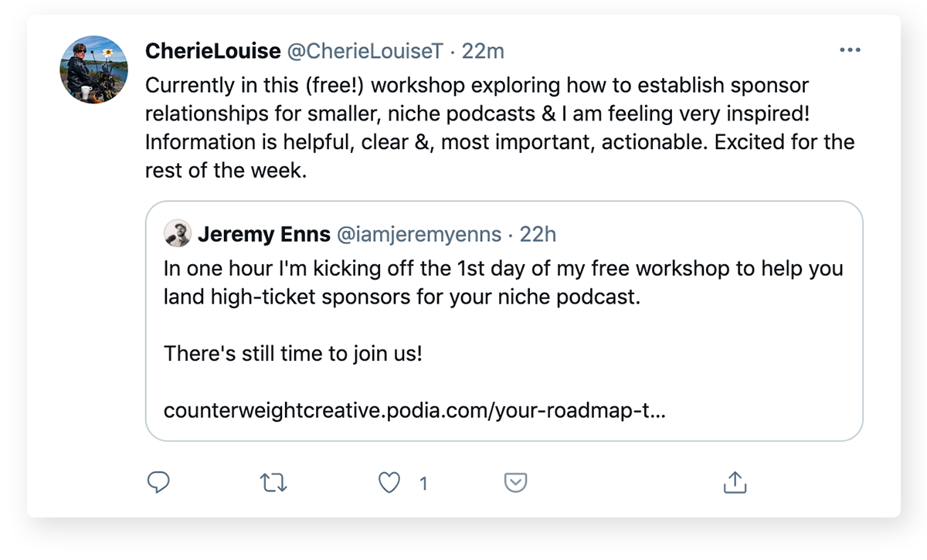This screenshot has width=927, height=560.
Task: Retweet this post using the retweet icon
Action: click(x=273, y=484)
